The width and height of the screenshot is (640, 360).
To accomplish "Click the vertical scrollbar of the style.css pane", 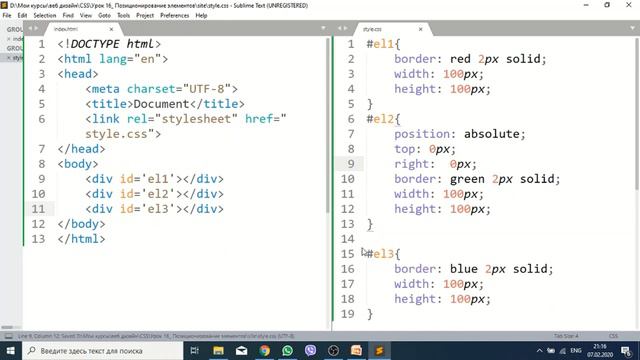I will point(637,114).
